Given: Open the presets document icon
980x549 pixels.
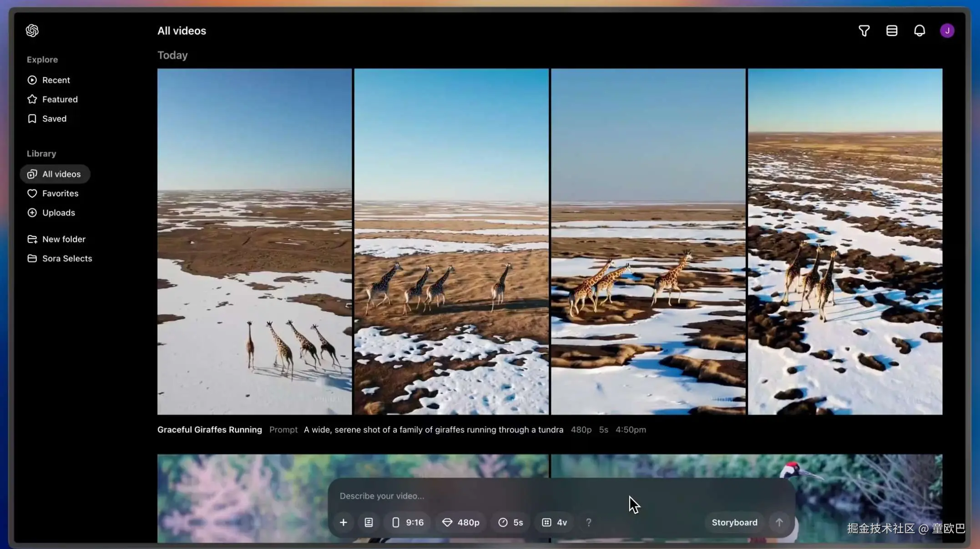Looking at the screenshot, I should 369,522.
